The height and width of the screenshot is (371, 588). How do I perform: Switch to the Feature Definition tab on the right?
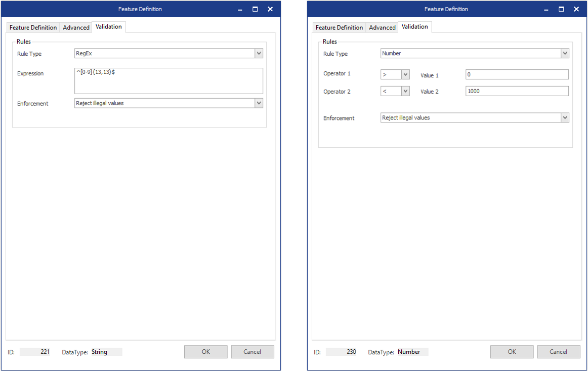339,27
